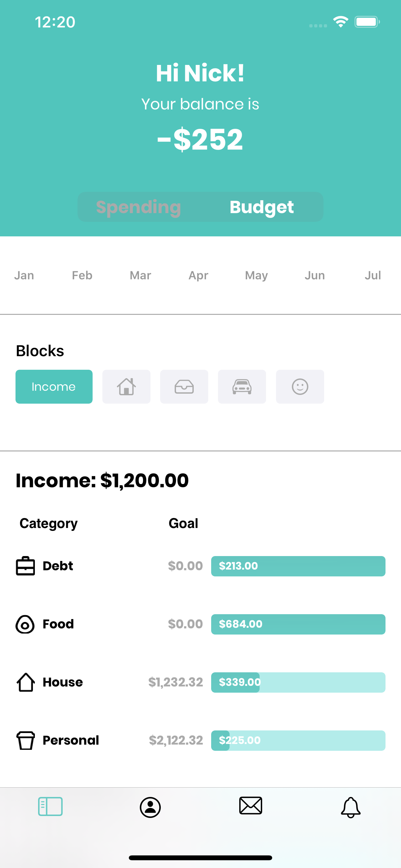Select the house block icon
The height and width of the screenshot is (868, 401).
tap(126, 387)
